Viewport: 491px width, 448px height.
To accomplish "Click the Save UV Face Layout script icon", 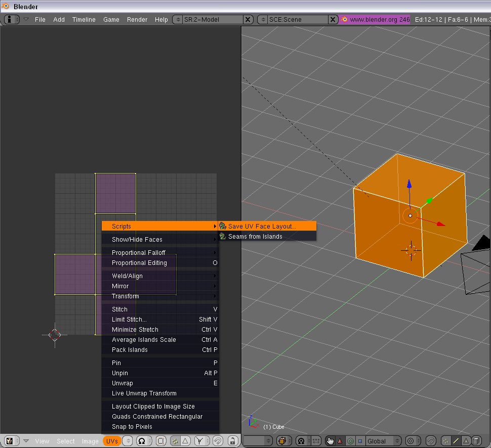I will pyautogui.click(x=223, y=226).
